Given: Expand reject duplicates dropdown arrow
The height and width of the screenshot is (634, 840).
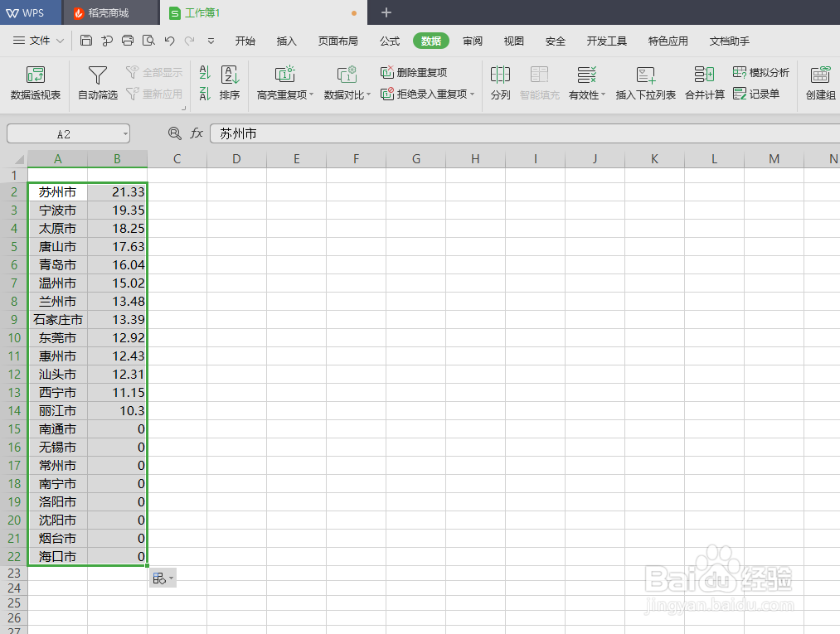Looking at the screenshot, I should pyautogui.click(x=472, y=94).
